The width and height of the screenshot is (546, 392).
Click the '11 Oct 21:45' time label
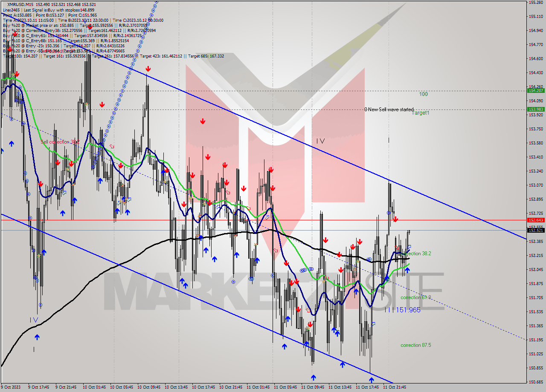(395, 387)
